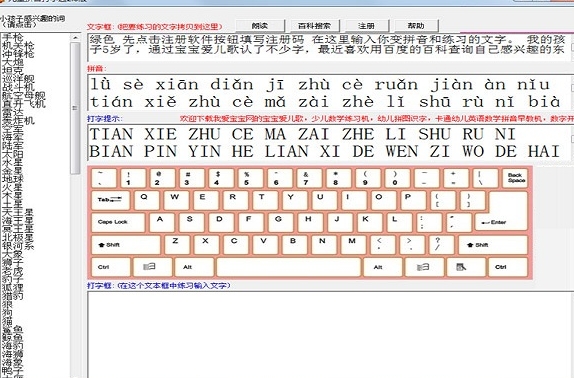Click the left Windows logo key
The image size is (574, 378).
[x=153, y=267]
